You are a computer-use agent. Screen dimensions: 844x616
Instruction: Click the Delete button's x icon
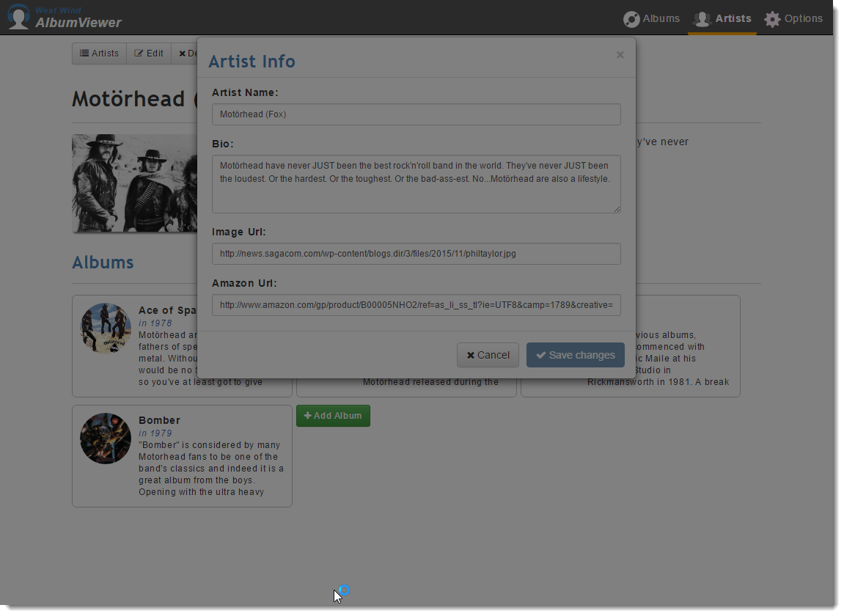[x=183, y=53]
